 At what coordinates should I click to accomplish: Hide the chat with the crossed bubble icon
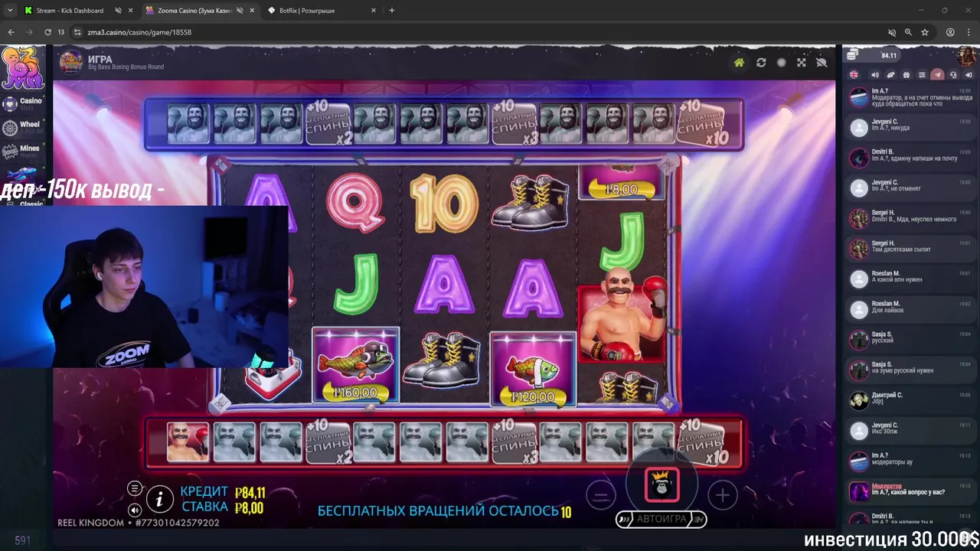[822, 63]
